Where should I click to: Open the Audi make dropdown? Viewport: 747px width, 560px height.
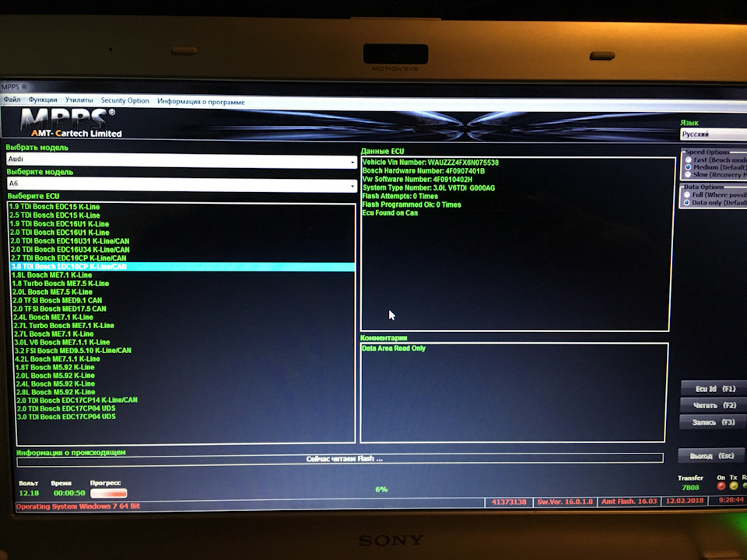pyautogui.click(x=181, y=160)
